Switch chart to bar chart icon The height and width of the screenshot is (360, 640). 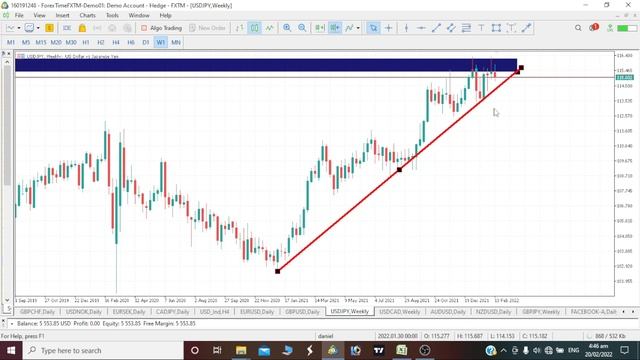[239, 28]
